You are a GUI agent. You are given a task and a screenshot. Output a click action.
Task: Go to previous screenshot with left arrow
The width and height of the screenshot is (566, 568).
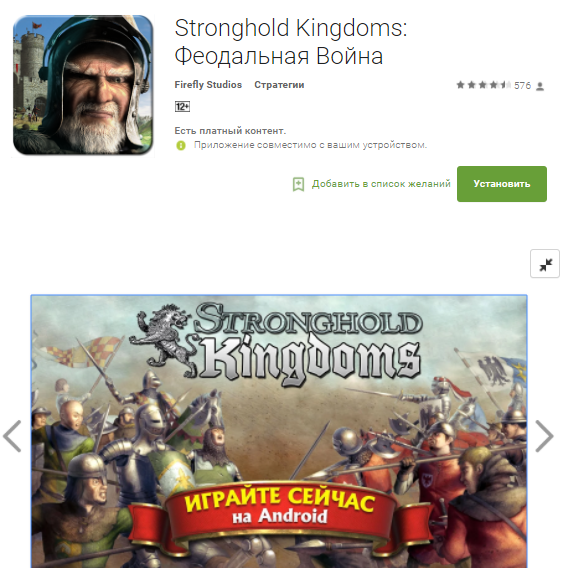(12, 436)
